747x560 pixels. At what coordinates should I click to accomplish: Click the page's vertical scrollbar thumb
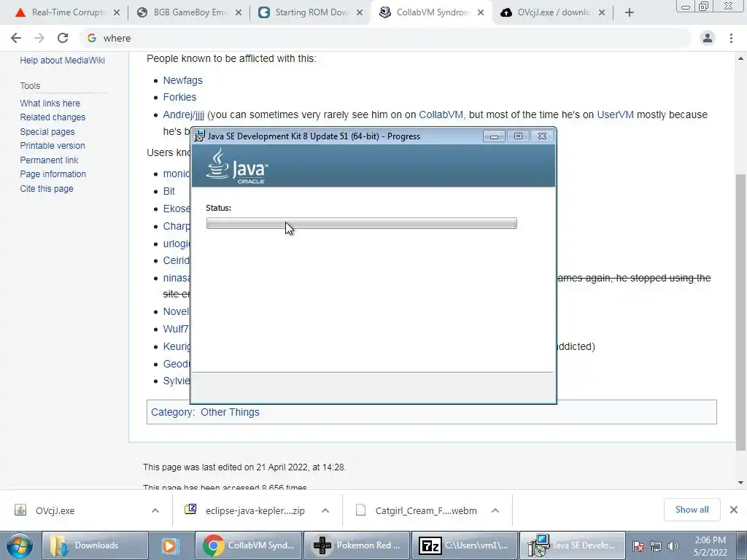click(741, 312)
